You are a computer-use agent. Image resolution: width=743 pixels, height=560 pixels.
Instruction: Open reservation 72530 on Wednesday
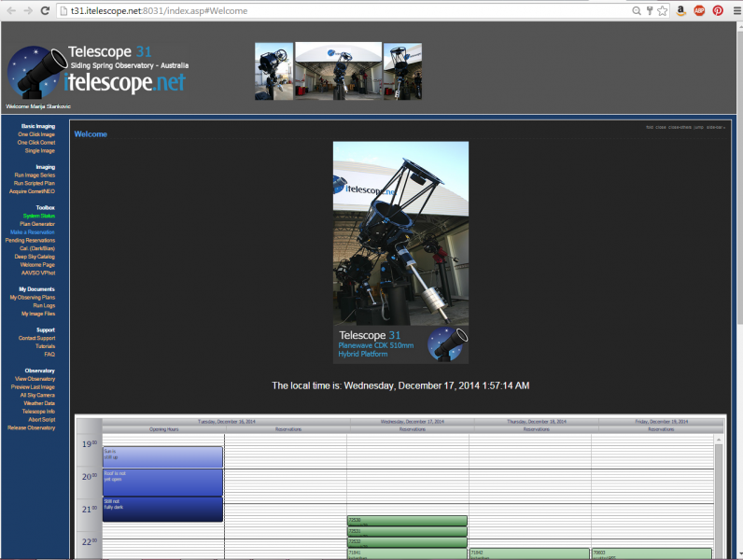(x=408, y=521)
